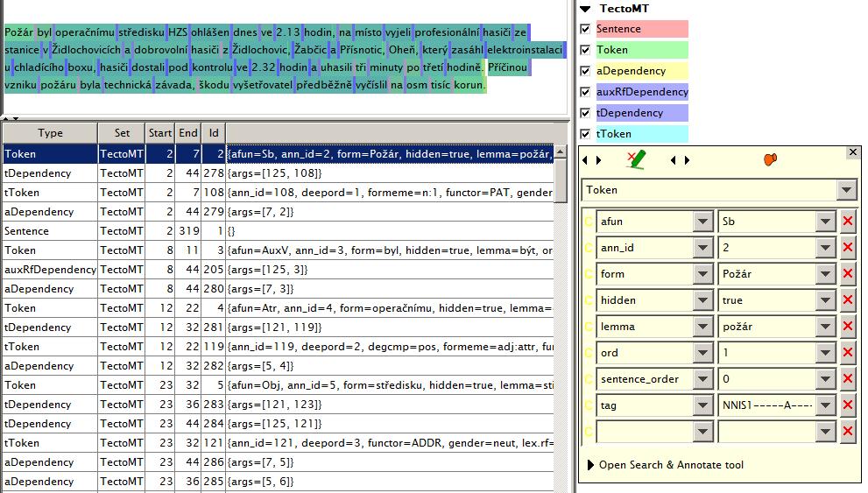The width and height of the screenshot is (868, 493).
Task: Open the Token annotation type dropdown
Action: [846, 190]
